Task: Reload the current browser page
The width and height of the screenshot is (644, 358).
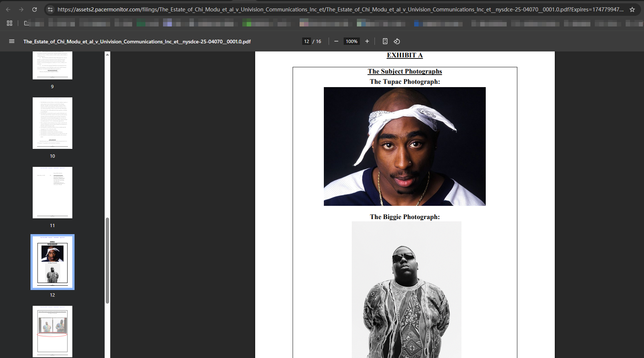Action: pos(35,10)
